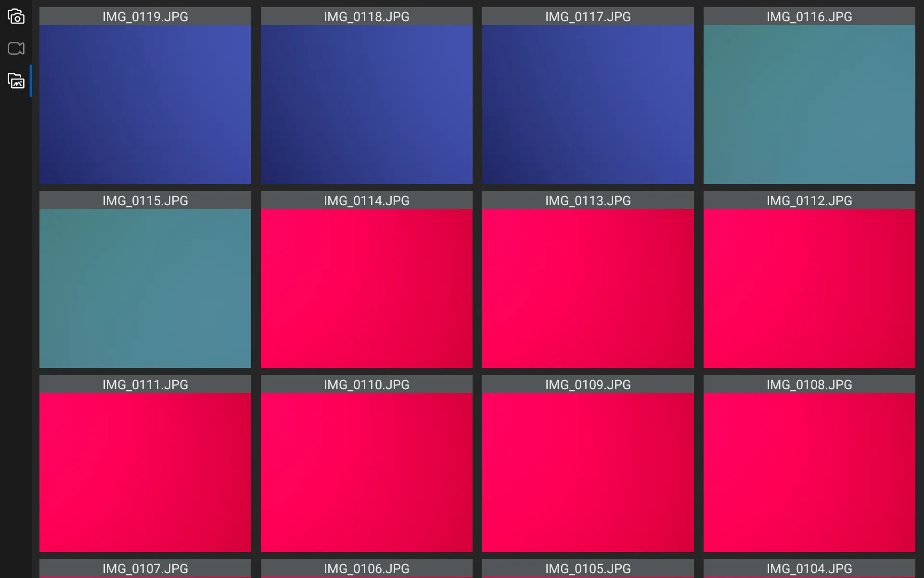
Task: Click the IMG_0105.JPG file name label
Action: pos(588,568)
